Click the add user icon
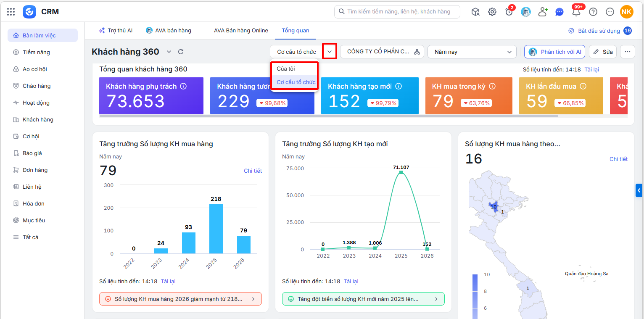The image size is (644, 319). [x=543, y=12]
